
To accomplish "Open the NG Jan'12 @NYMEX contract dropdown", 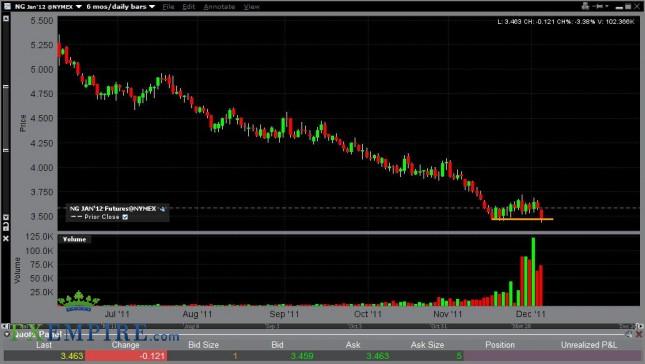I will (x=49, y=7).
